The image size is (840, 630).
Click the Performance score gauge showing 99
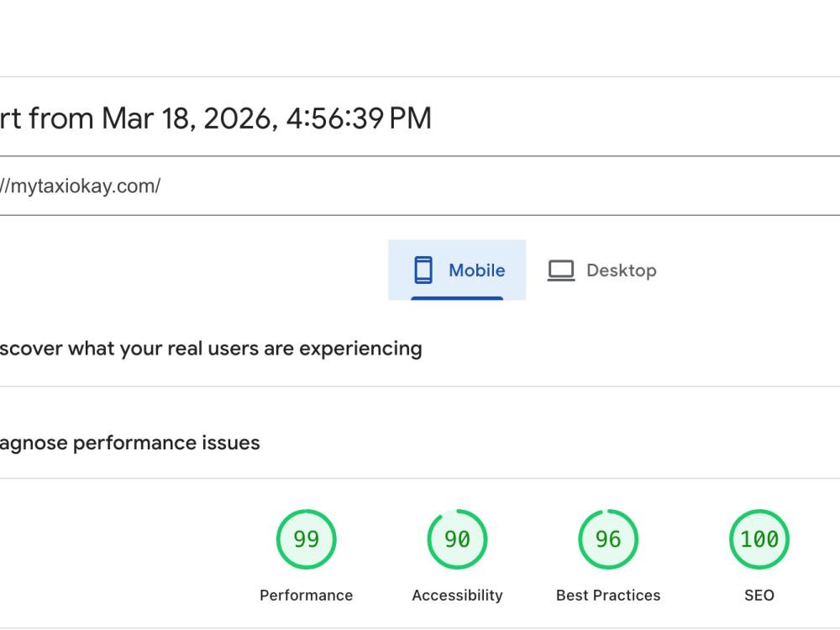tap(307, 539)
